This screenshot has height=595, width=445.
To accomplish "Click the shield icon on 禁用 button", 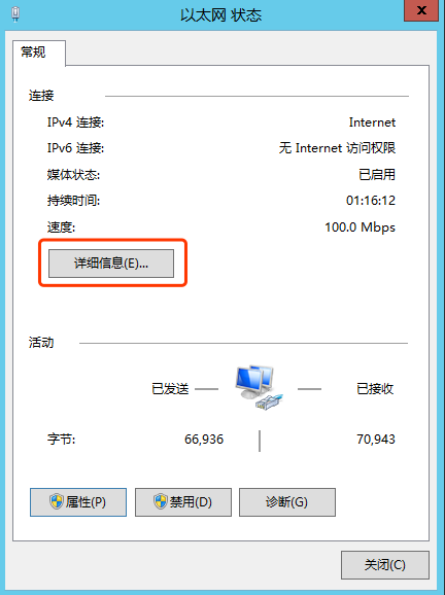I will point(160,502).
